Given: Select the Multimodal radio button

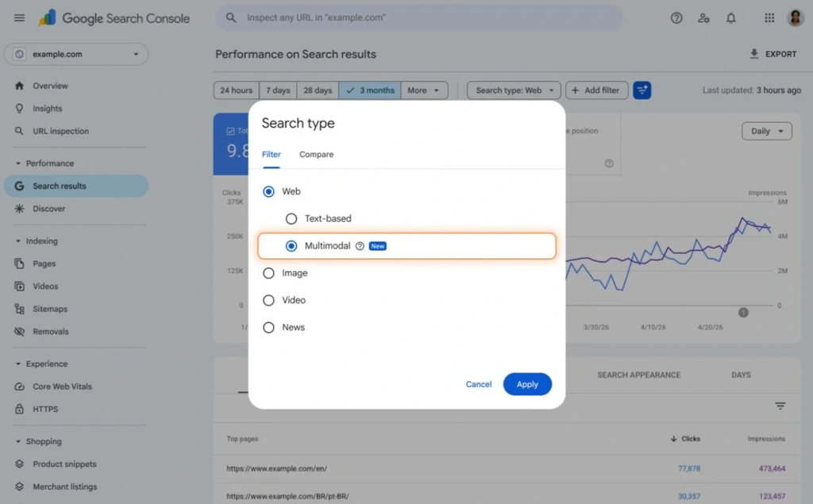Looking at the screenshot, I should point(291,246).
